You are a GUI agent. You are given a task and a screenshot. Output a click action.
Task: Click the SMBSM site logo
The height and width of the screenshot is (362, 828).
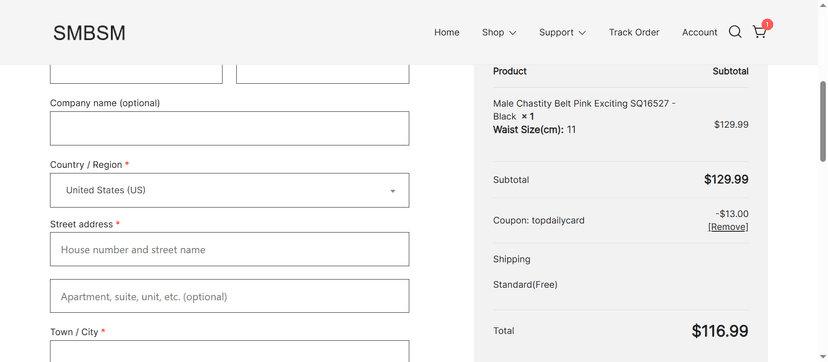(x=89, y=33)
